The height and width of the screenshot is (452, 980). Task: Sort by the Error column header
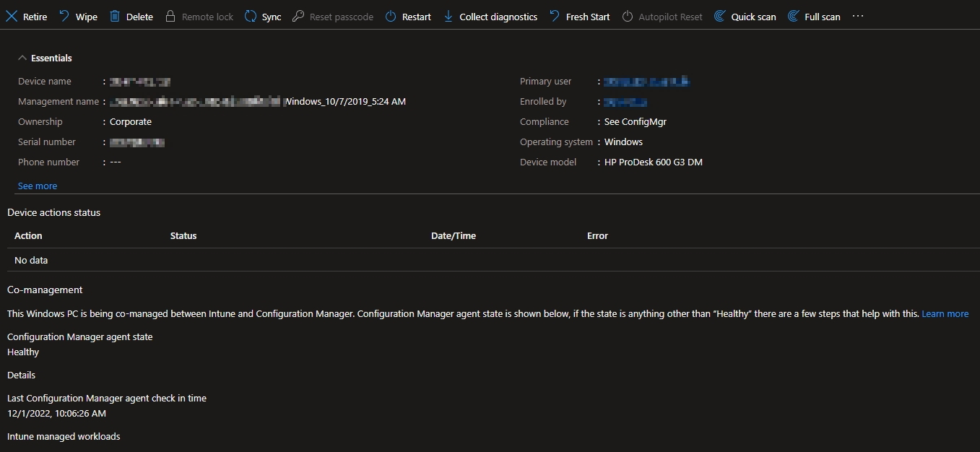(597, 235)
